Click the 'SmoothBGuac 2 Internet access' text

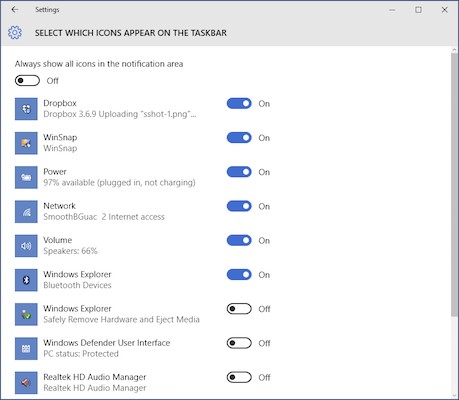tap(104, 217)
